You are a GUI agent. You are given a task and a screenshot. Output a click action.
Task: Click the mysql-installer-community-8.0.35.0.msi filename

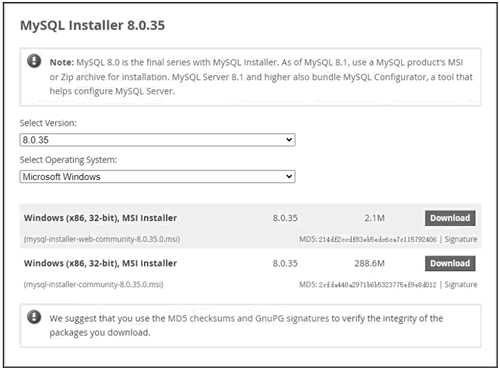(x=93, y=284)
